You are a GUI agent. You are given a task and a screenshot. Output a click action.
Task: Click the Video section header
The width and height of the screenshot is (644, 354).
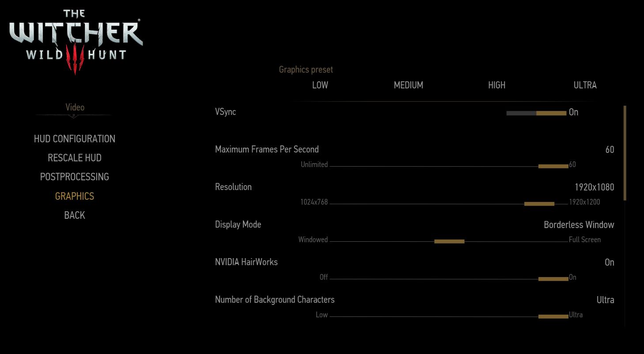(75, 107)
